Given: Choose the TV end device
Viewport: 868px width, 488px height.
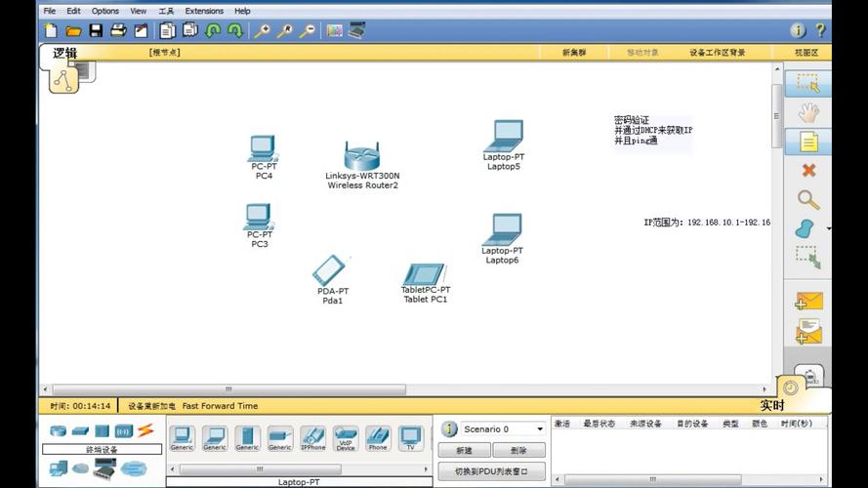Looking at the screenshot, I should 411,437.
